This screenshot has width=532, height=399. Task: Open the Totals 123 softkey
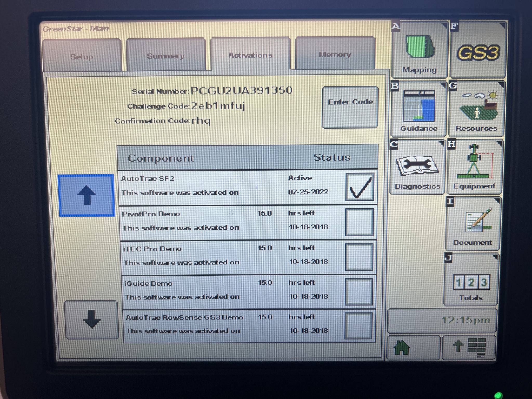[471, 280]
